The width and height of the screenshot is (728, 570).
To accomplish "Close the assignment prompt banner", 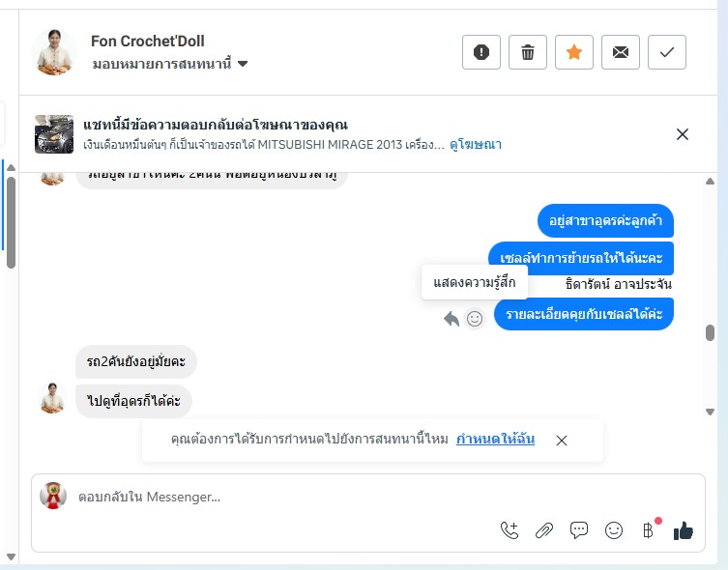I will 562,441.
